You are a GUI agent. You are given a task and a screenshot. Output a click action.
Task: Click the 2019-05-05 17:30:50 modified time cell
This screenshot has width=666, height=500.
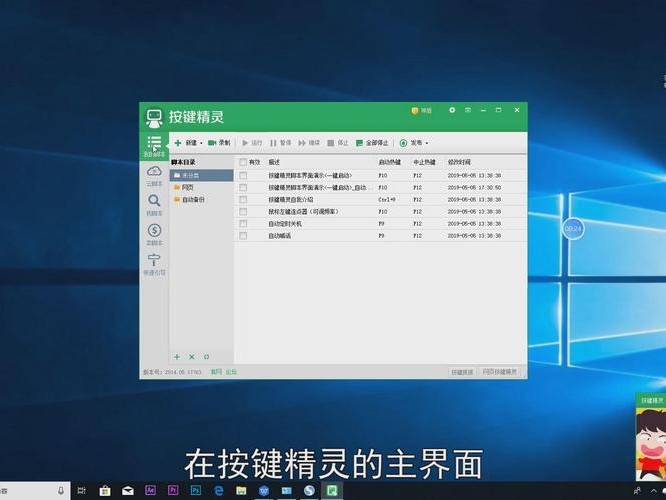tap(474, 187)
